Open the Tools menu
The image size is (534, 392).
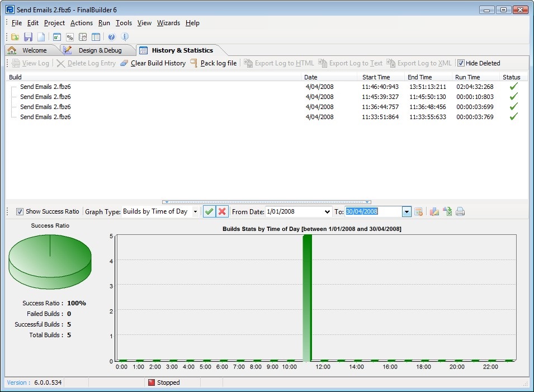(124, 23)
